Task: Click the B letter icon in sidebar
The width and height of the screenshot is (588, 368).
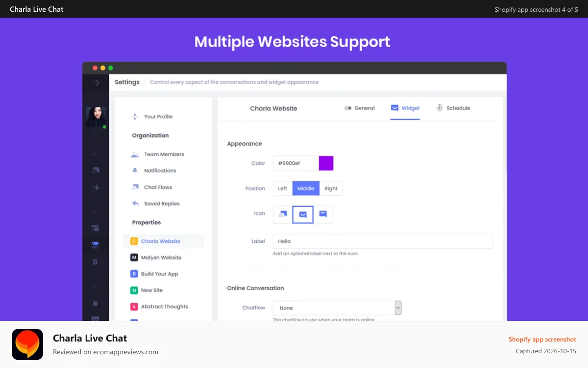Action: point(96,262)
